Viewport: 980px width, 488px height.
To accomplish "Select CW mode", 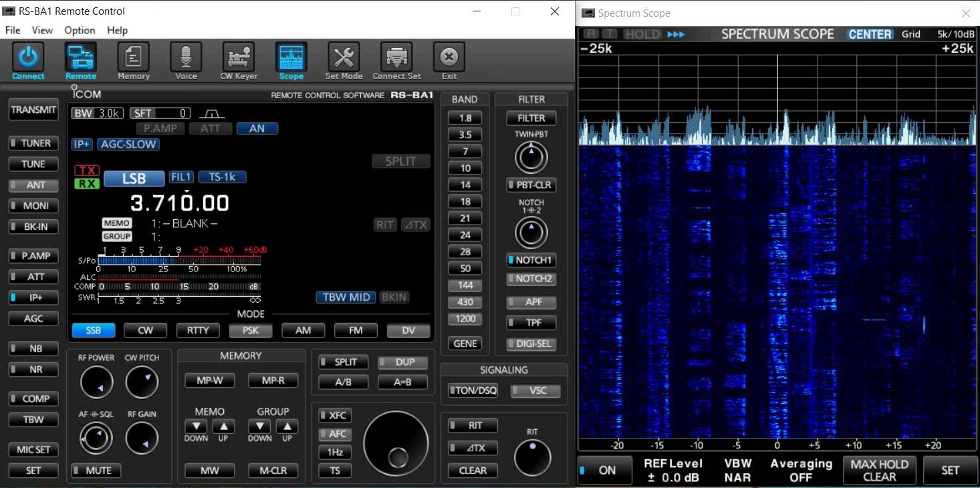I will [x=146, y=330].
